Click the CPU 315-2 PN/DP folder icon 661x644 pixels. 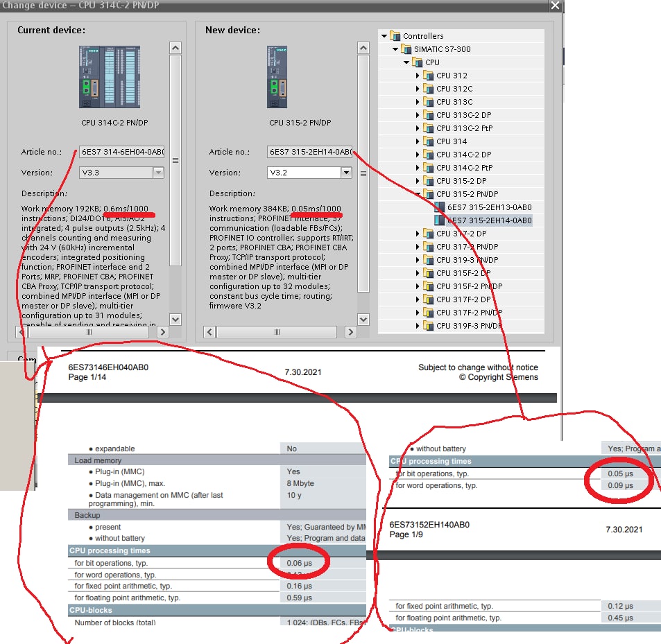click(429, 193)
